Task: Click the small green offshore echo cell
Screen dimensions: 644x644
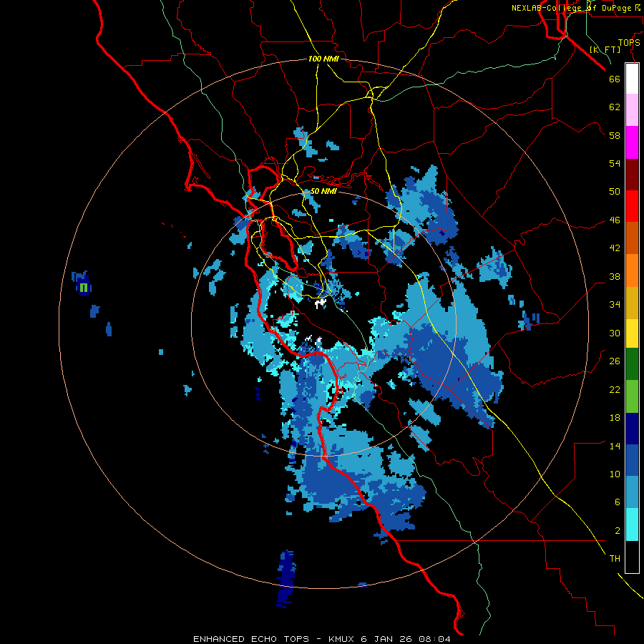Action: coord(84,288)
